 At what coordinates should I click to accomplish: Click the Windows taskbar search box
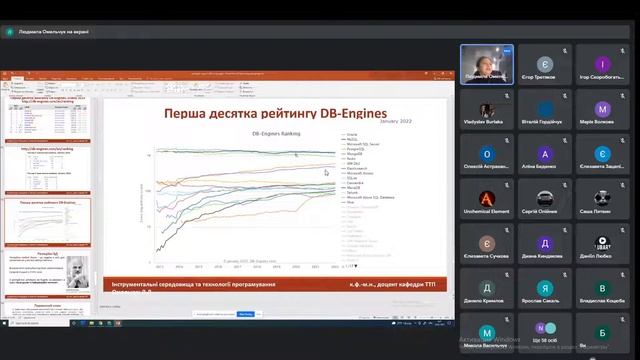[x=40, y=323]
